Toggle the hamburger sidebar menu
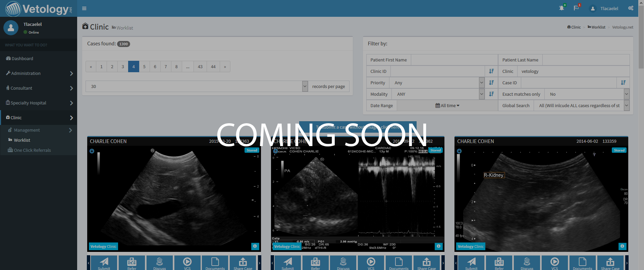Screen dimensions: 644x270 84,8
